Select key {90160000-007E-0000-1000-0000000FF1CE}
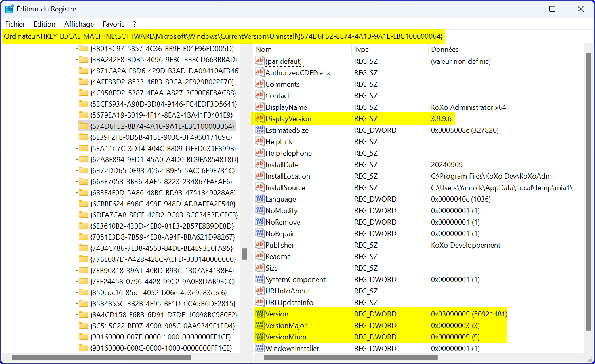The height and width of the screenshot is (364, 595). point(161,337)
